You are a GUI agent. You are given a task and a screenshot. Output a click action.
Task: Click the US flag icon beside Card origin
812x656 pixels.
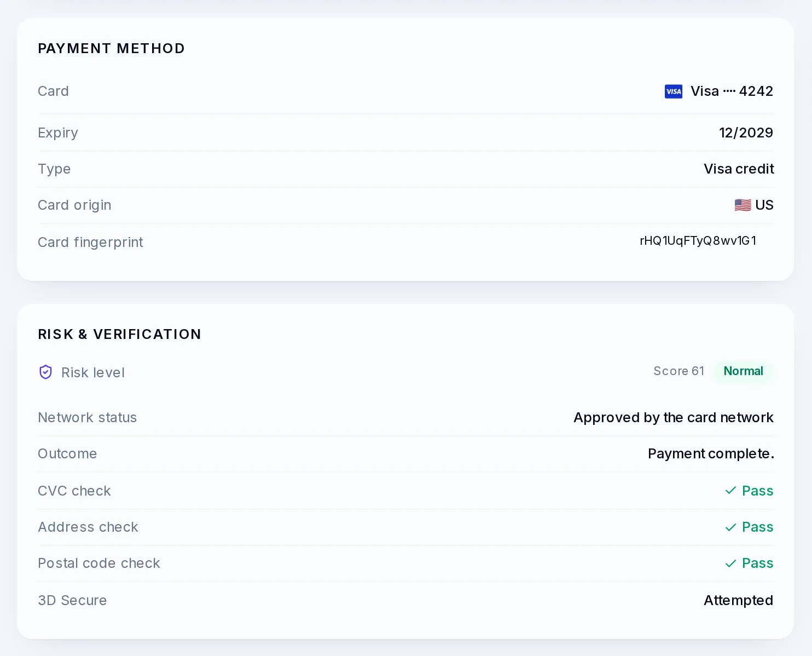[743, 205]
